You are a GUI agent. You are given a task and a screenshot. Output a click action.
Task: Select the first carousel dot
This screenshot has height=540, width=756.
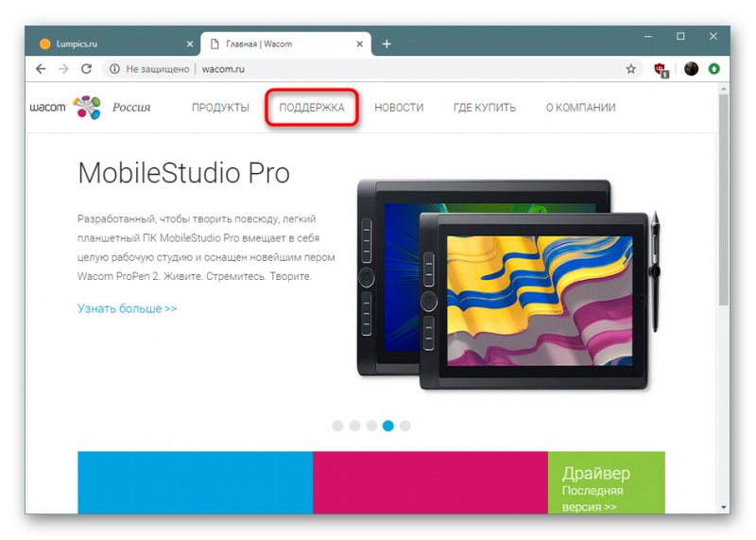(337, 426)
